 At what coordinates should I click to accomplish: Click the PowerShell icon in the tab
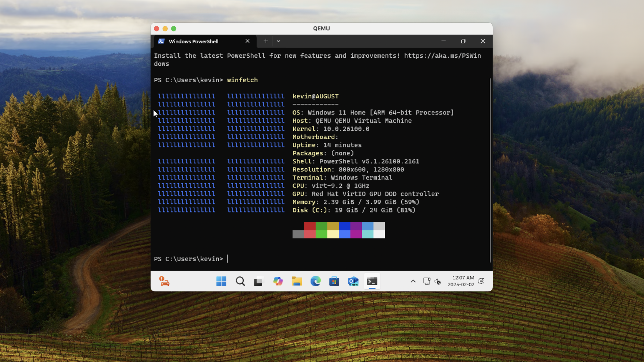point(161,41)
